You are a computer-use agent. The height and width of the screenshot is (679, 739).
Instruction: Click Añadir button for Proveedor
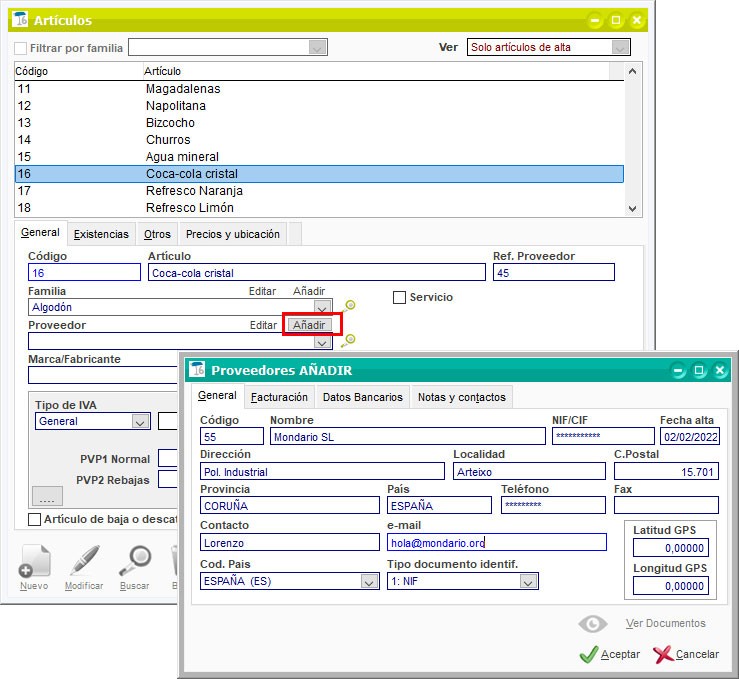310,325
